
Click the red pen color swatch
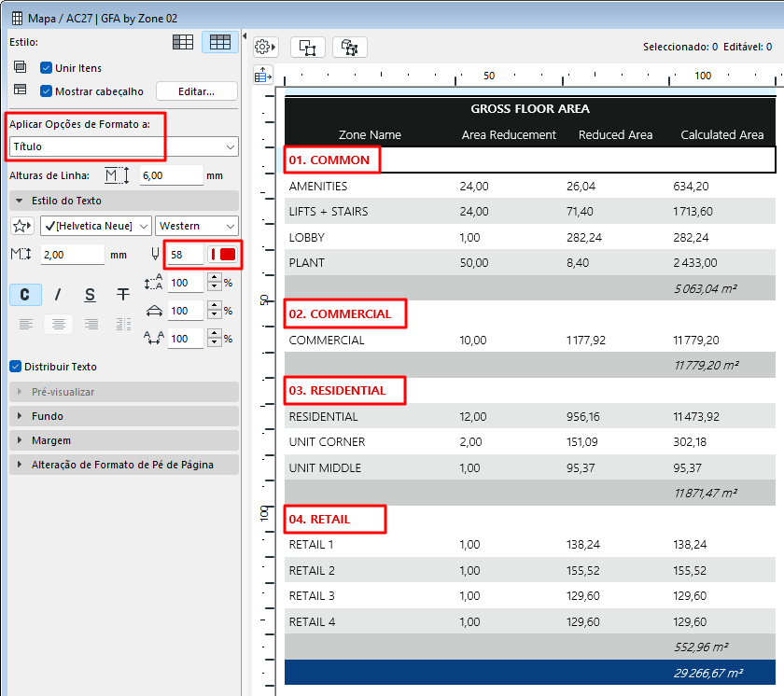point(223,255)
